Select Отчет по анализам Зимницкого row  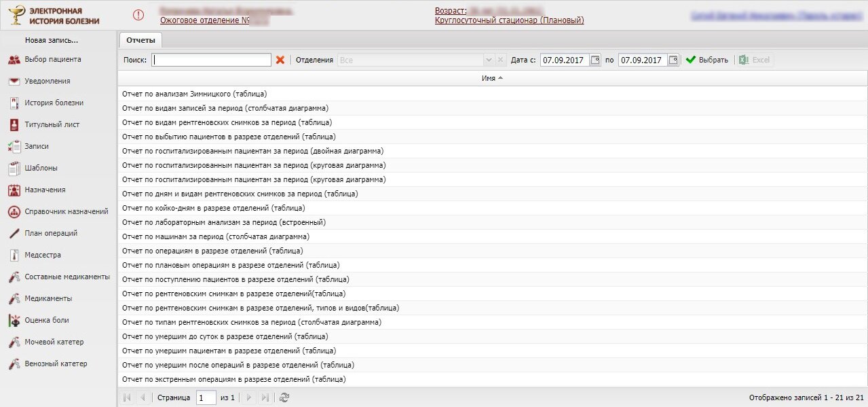[x=194, y=93]
